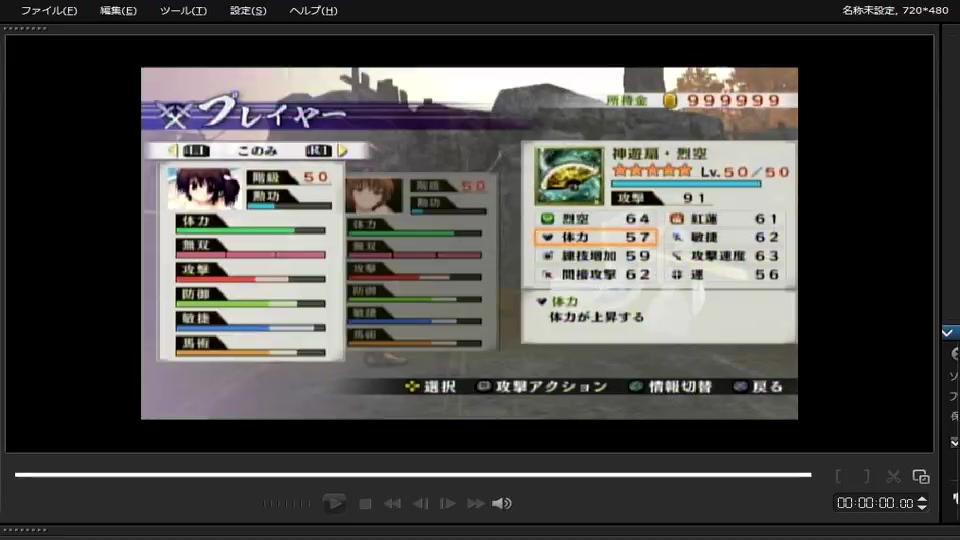960x540 pixels.
Task: Click the 00:00:00.00 timecode field
Action: 875,503
